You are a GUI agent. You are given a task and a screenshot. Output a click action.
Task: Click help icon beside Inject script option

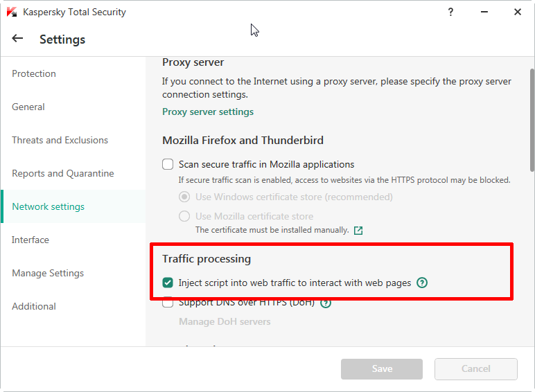click(422, 283)
